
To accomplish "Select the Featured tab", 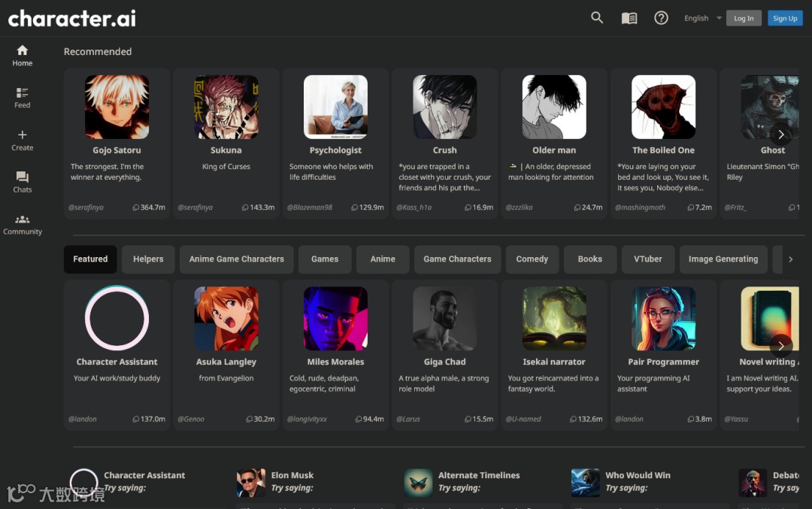I will (x=90, y=259).
